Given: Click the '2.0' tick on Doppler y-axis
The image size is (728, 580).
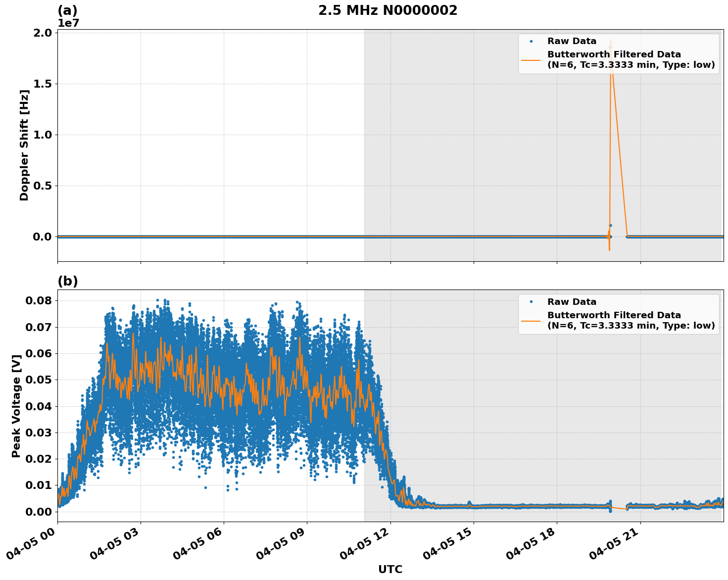Looking at the screenshot, I should (42, 33).
